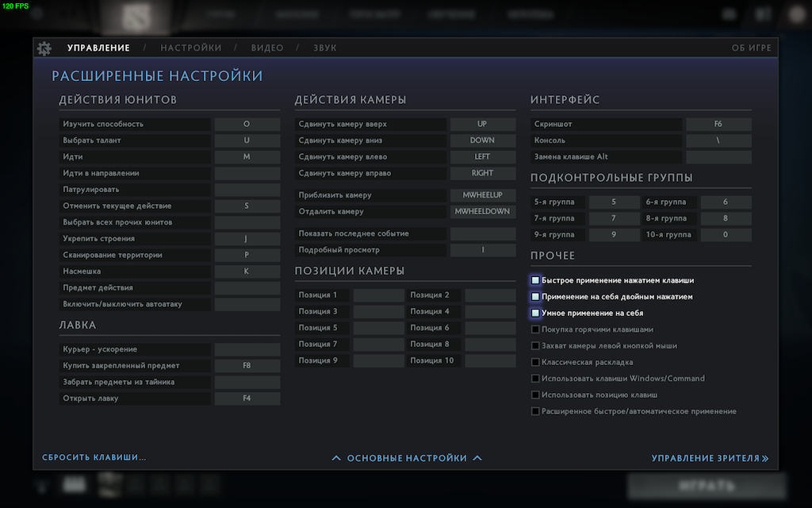Click the settings gear icon

44,48
